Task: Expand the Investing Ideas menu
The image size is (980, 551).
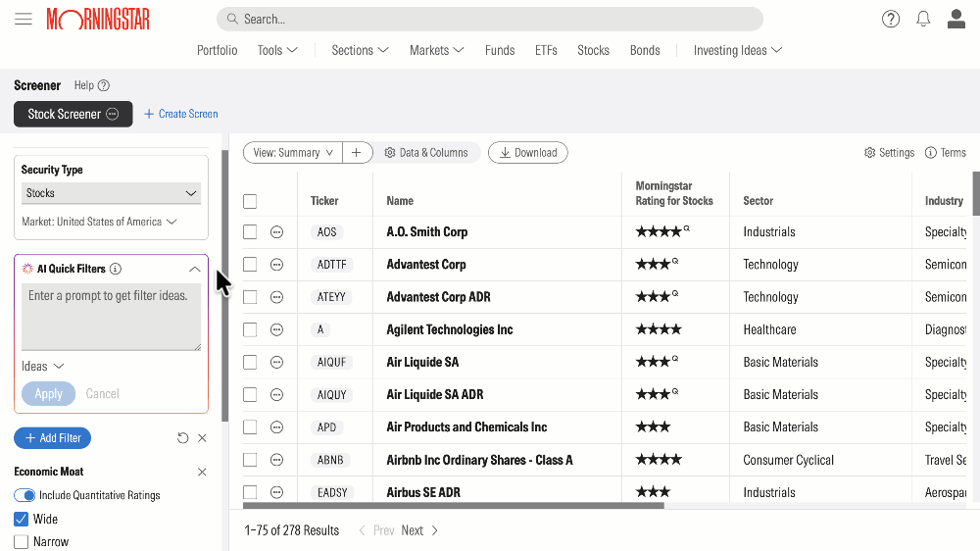Action: 738,50
